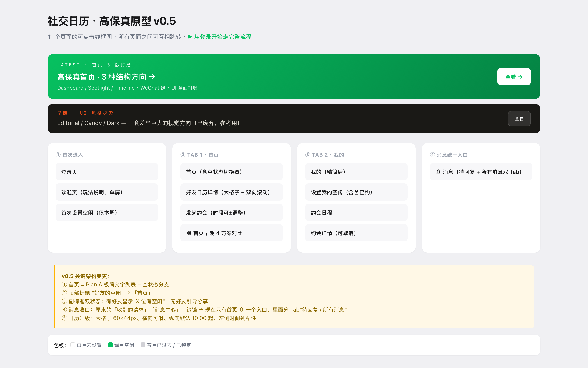Click the play triangle before 从登录开始走完整流程
The width and height of the screenshot is (588, 368).
tap(190, 37)
